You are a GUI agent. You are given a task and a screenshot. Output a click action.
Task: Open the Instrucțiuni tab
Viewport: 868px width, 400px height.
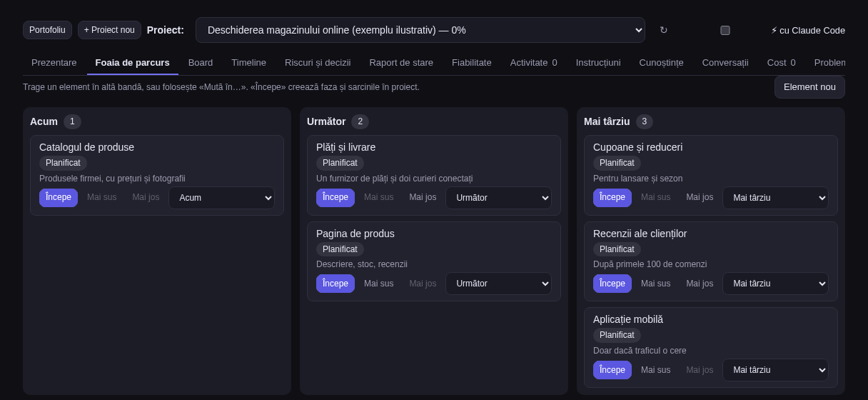[598, 62]
